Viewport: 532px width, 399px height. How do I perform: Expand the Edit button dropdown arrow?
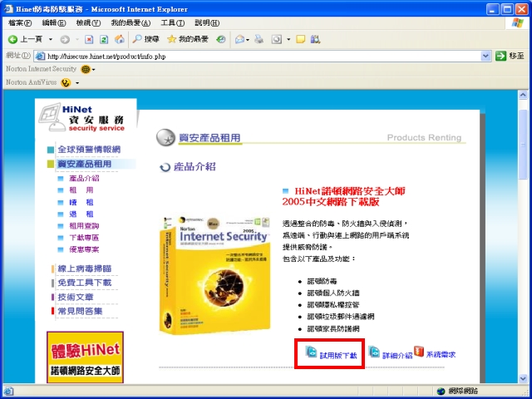coord(288,40)
